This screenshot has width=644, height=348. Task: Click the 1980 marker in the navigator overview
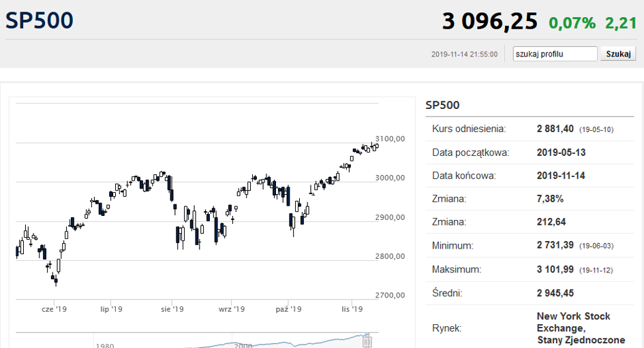coord(105,345)
